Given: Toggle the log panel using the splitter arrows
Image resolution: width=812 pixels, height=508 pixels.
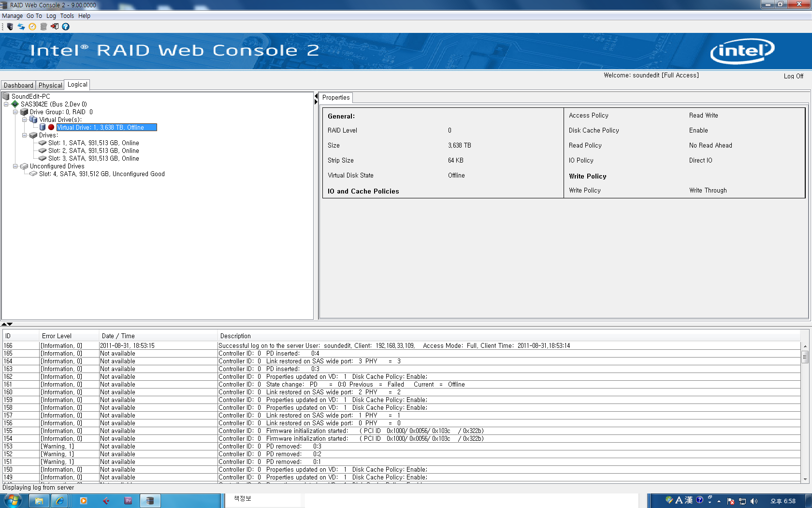Looking at the screenshot, I should coord(7,324).
